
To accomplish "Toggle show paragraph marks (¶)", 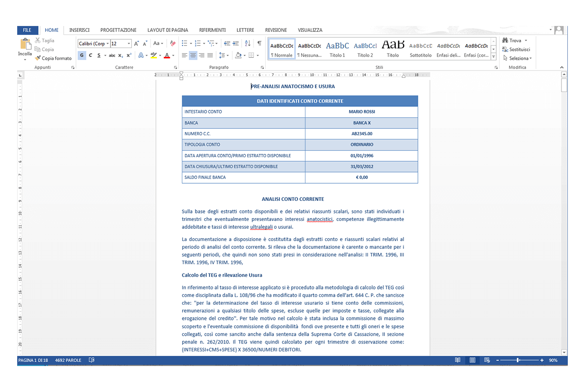I will coord(259,44).
